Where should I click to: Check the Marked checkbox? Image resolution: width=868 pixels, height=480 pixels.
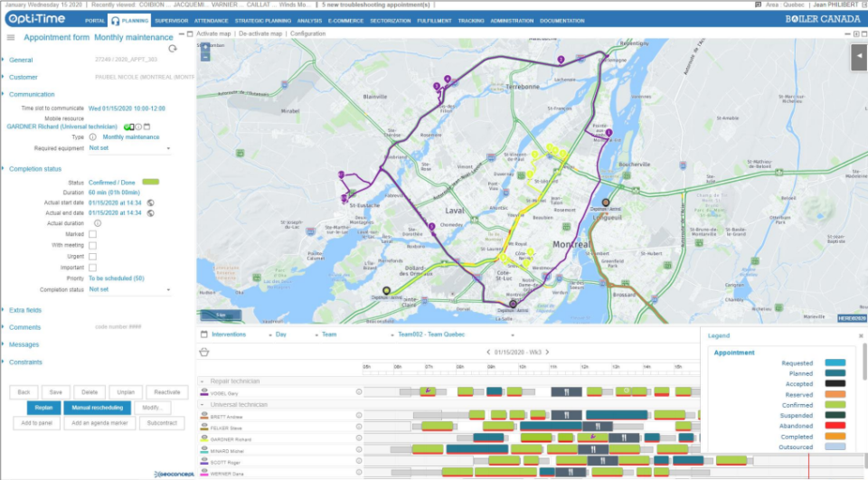92,234
